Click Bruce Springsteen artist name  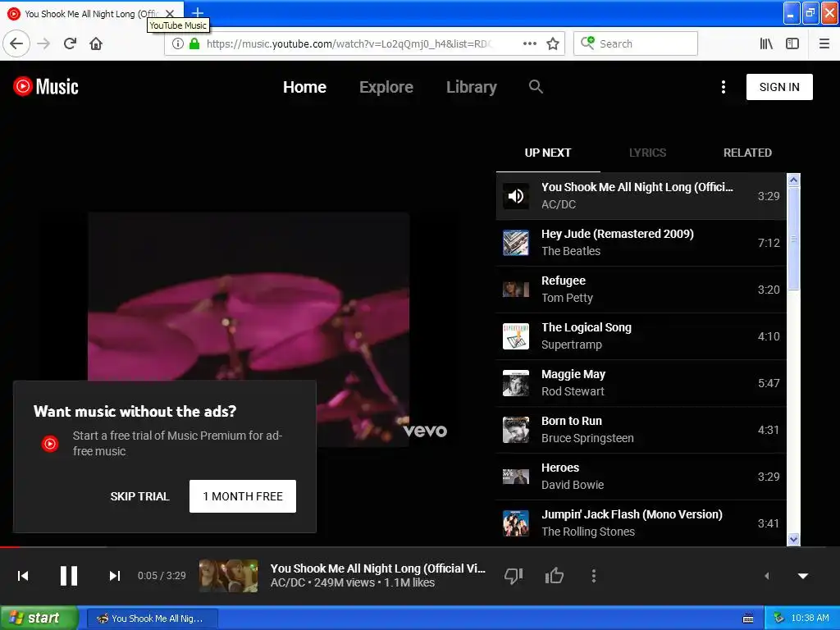[x=587, y=438]
